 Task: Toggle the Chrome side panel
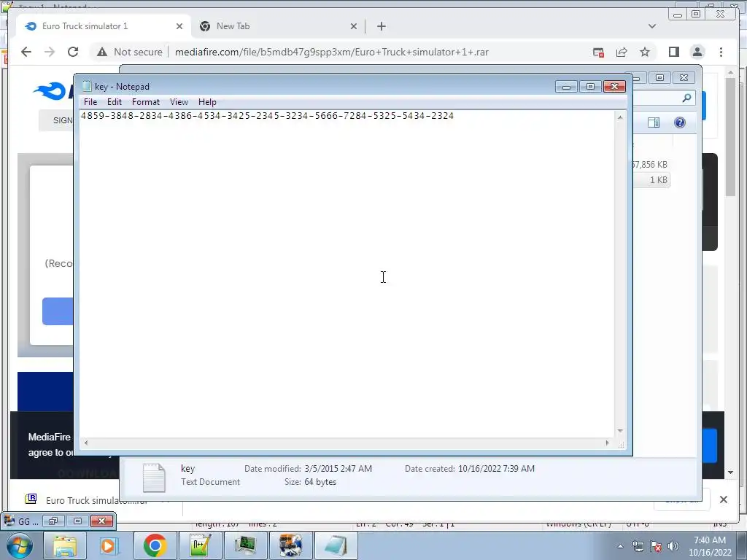pos(673,52)
